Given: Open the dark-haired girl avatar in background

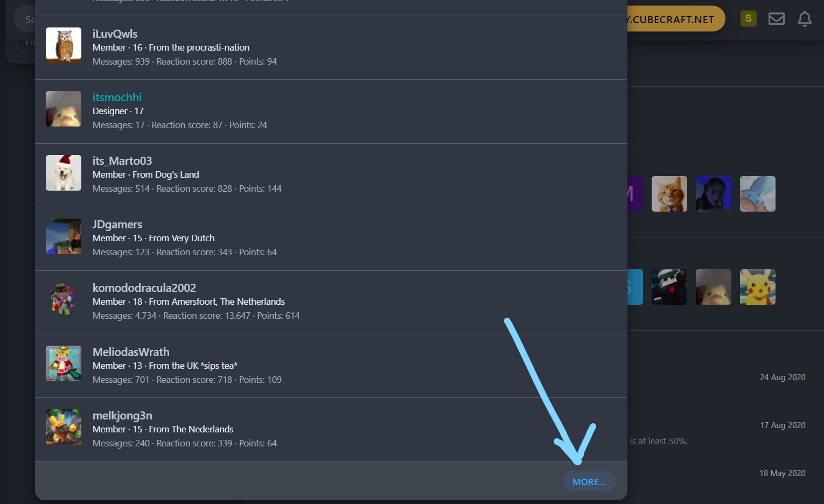Looking at the screenshot, I should coord(714,194).
